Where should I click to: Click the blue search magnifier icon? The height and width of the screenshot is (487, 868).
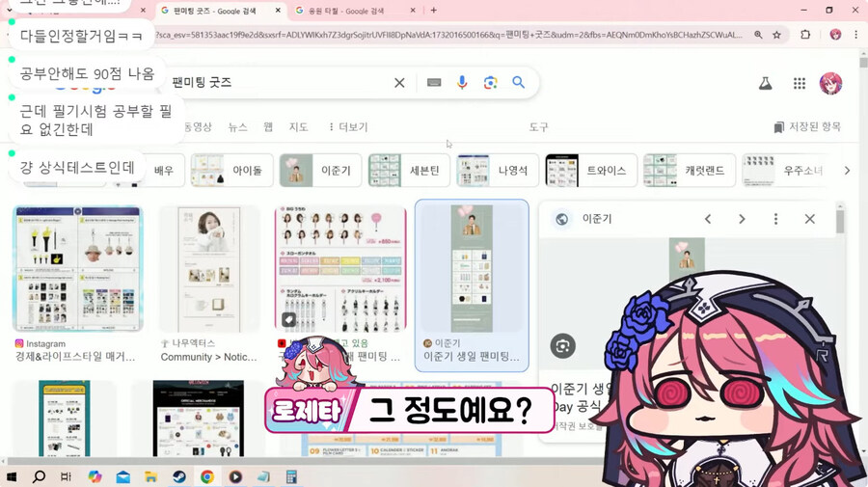point(518,83)
